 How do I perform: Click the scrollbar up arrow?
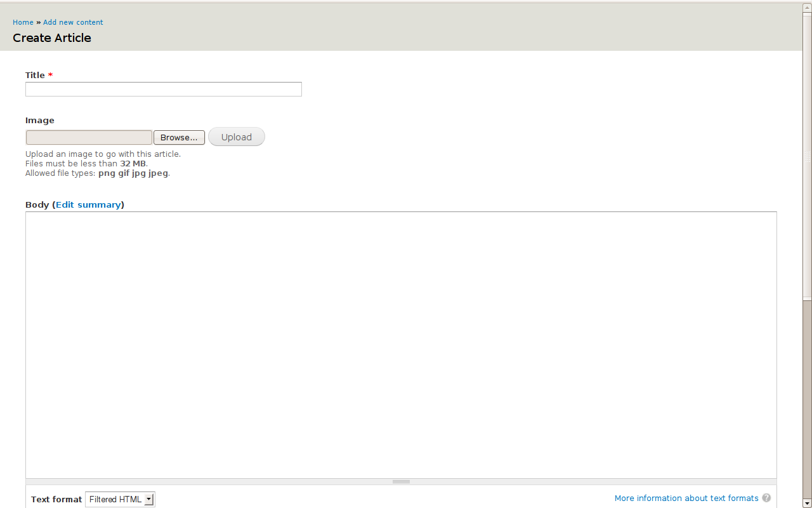coord(807,9)
